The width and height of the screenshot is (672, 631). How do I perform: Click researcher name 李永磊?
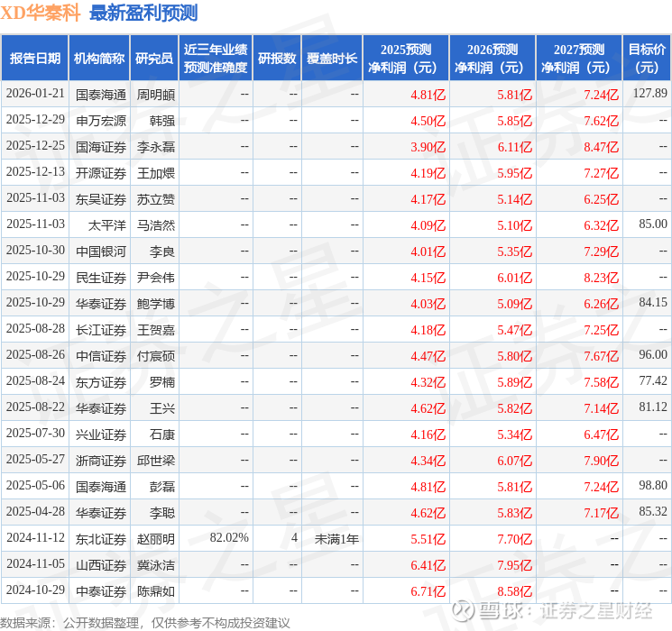[x=156, y=147]
